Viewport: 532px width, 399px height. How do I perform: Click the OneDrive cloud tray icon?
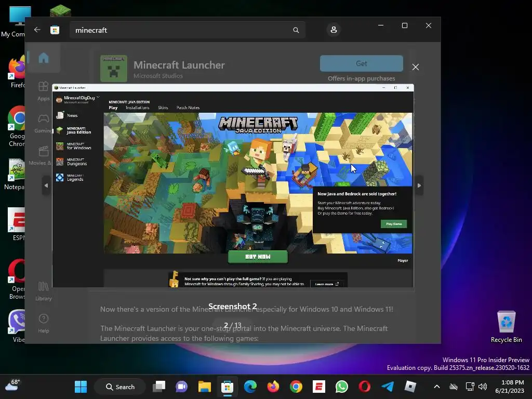454,387
